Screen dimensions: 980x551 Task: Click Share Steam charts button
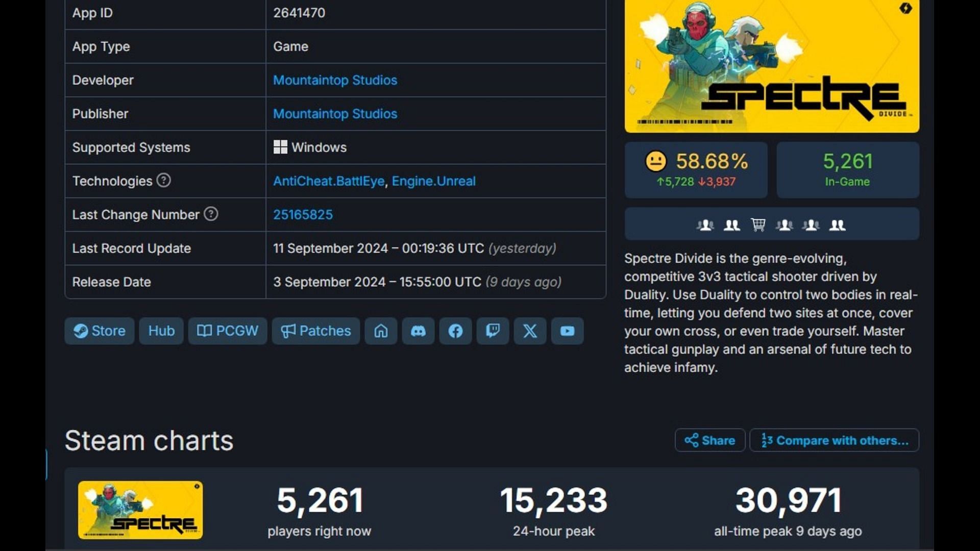(x=709, y=440)
